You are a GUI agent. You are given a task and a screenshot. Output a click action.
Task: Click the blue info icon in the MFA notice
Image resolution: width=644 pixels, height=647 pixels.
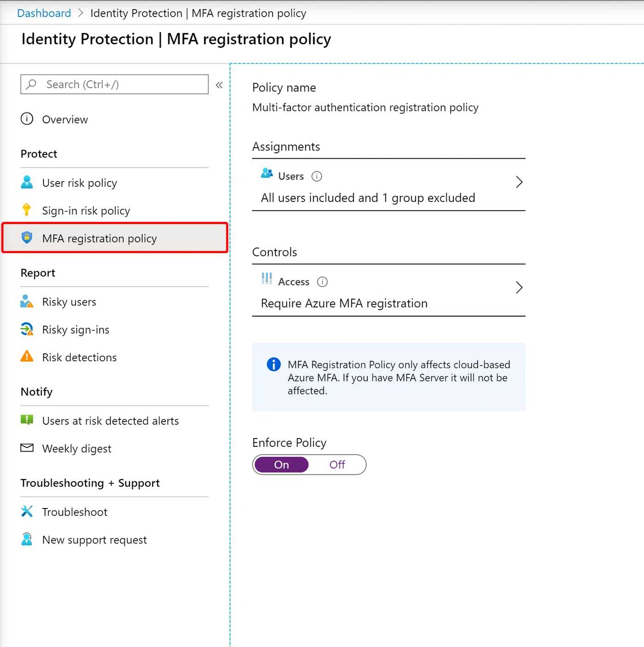tap(274, 364)
